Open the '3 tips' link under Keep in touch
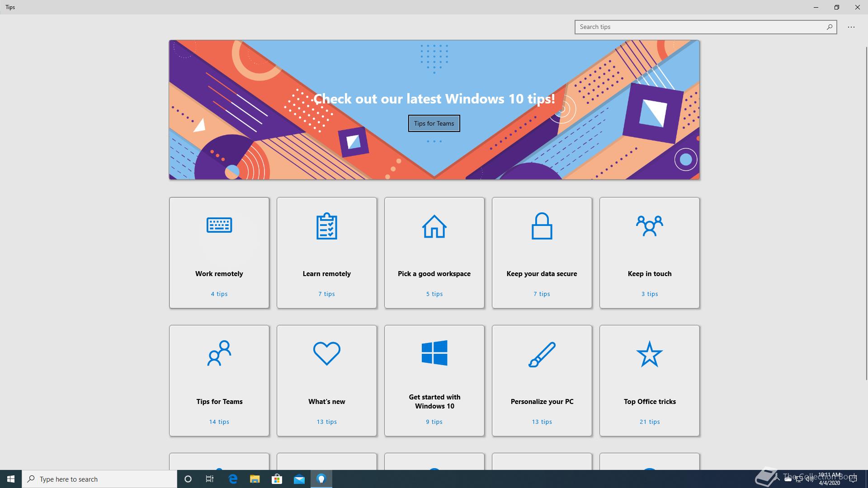Screen dimensions: 868x488 [x=649, y=294]
